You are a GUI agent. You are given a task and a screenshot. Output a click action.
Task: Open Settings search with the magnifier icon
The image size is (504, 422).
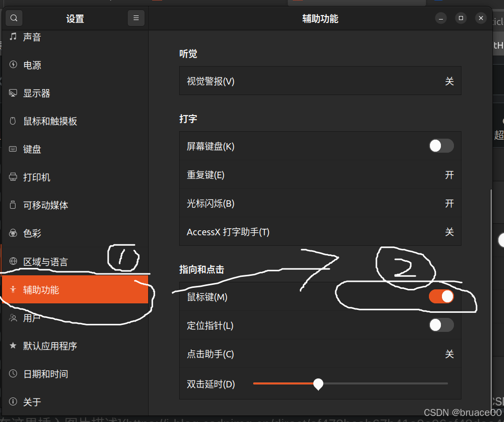[x=14, y=18]
